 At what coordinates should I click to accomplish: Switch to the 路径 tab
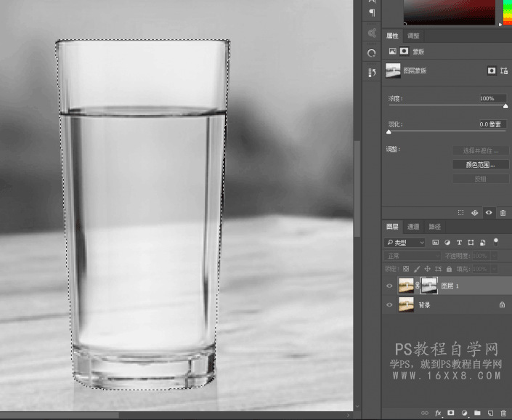[x=434, y=227]
